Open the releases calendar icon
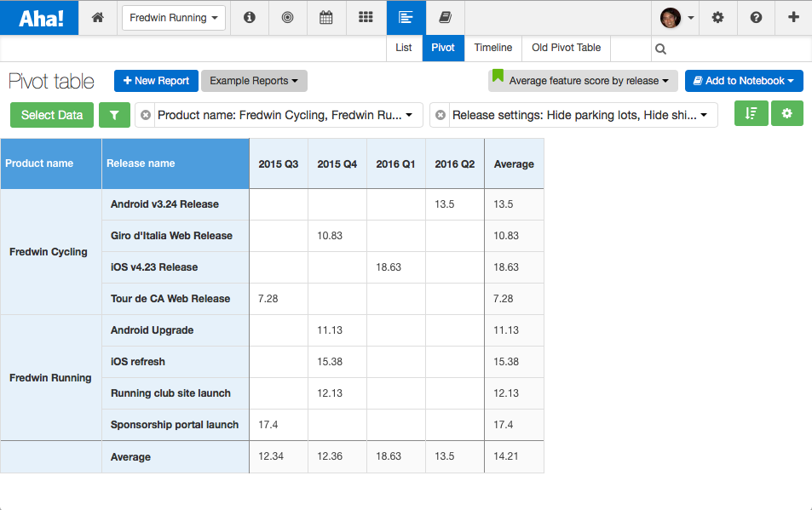Screen dimensions: 812x510 tap(325, 18)
